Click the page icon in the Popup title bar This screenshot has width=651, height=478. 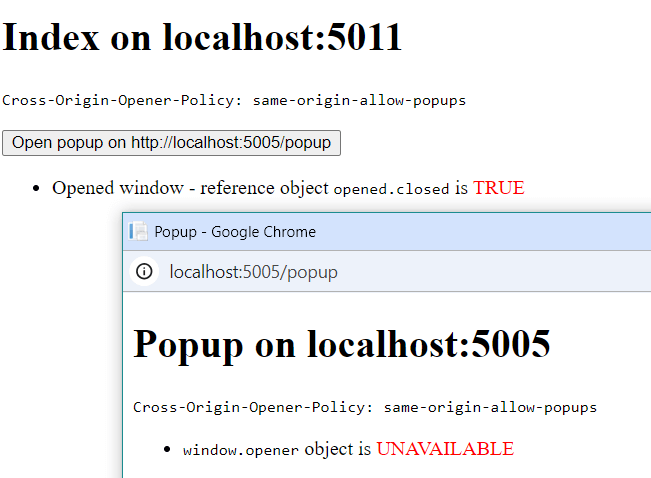(138, 231)
